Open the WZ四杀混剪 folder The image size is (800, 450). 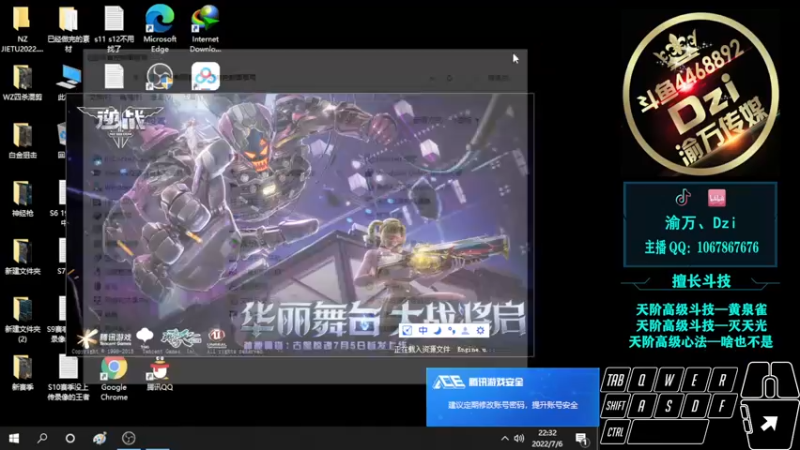pyautogui.click(x=22, y=83)
